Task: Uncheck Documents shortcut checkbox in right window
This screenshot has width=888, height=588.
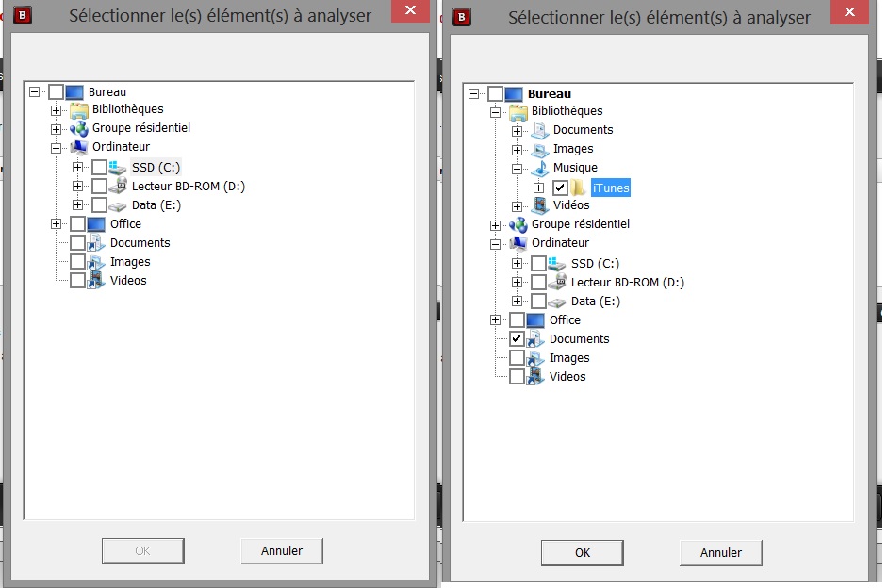Action: pyautogui.click(x=517, y=338)
